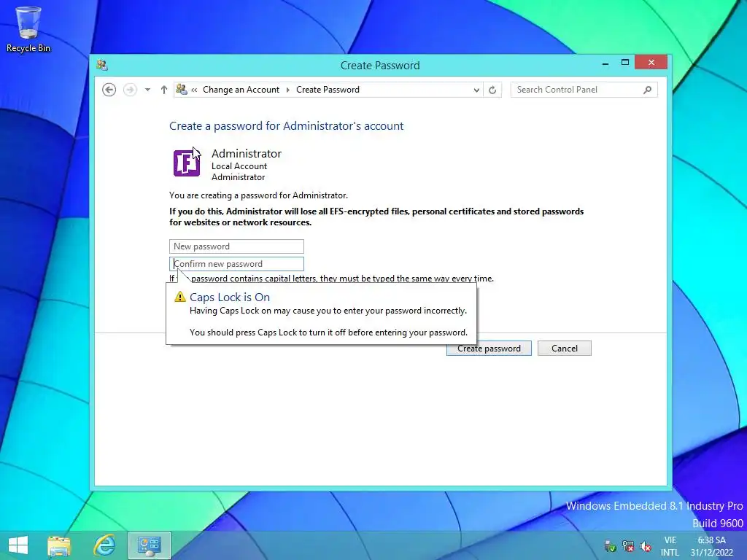Click the search magnifier icon
Image resolution: width=747 pixels, height=560 pixels.
648,90
